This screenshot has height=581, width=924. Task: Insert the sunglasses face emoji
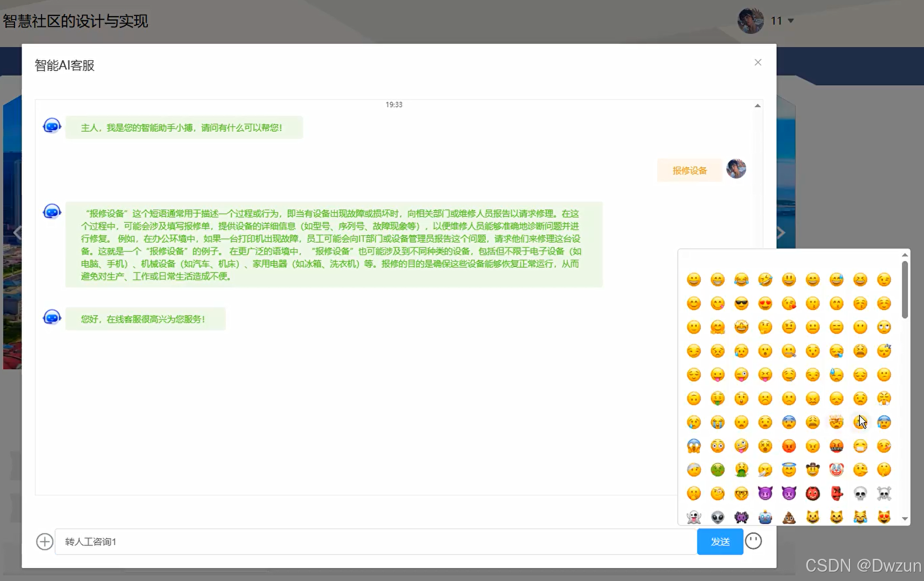[x=741, y=304]
